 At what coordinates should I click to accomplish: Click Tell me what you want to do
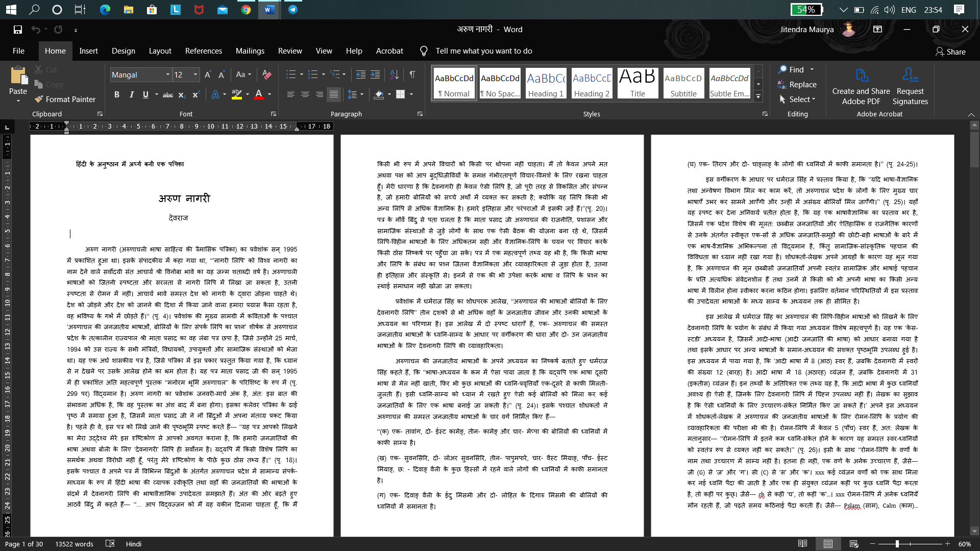coord(484,51)
